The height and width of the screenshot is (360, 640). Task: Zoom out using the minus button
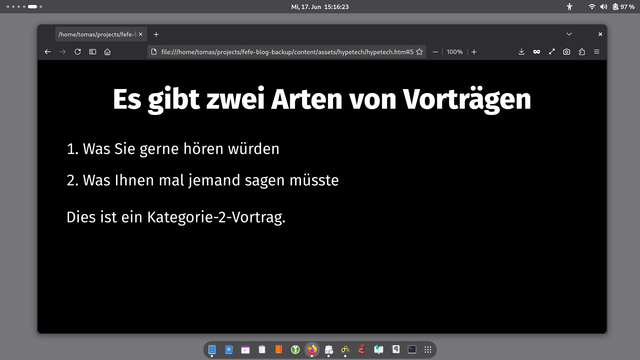(436, 52)
